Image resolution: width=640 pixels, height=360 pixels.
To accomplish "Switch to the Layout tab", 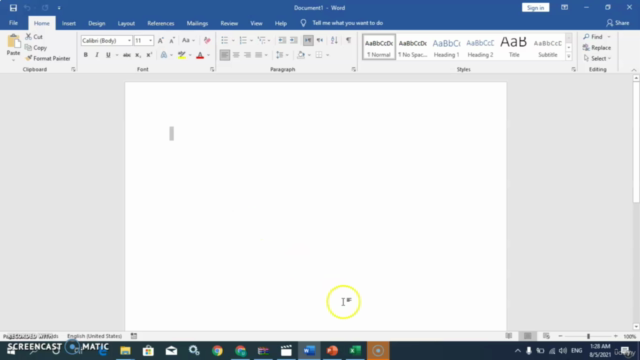I will pyautogui.click(x=126, y=23).
